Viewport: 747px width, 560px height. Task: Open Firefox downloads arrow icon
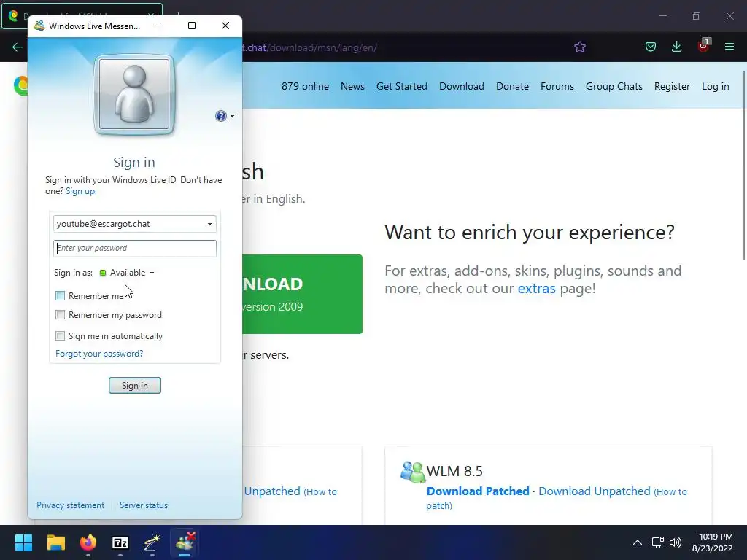676,47
